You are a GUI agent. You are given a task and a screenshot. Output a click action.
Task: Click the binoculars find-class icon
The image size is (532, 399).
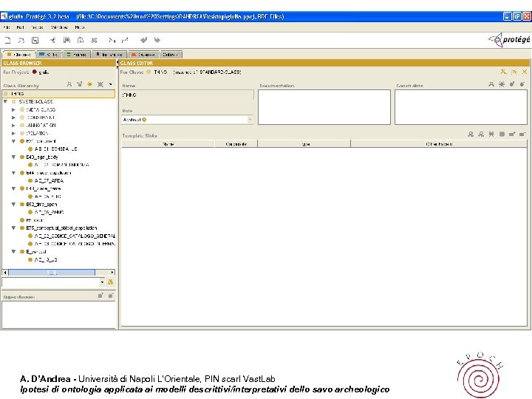pyautogui.click(x=110, y=282)
